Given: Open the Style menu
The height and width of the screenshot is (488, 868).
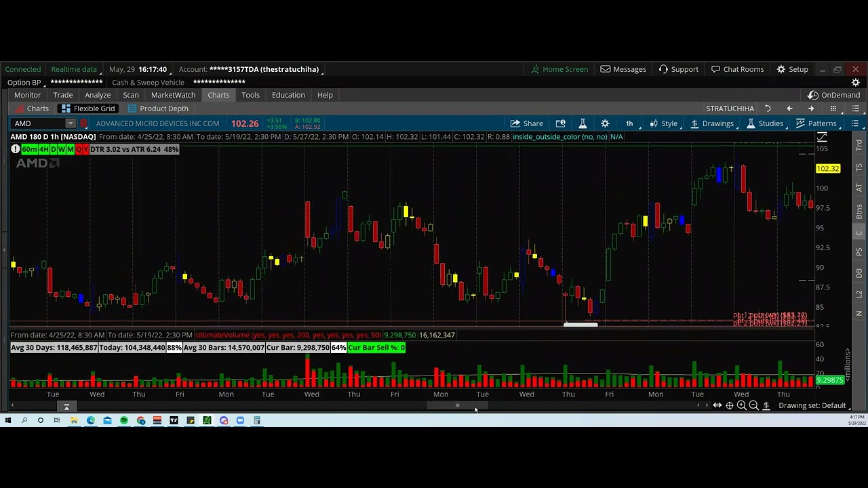Looking at the screenshot, I should pos(663,123).
